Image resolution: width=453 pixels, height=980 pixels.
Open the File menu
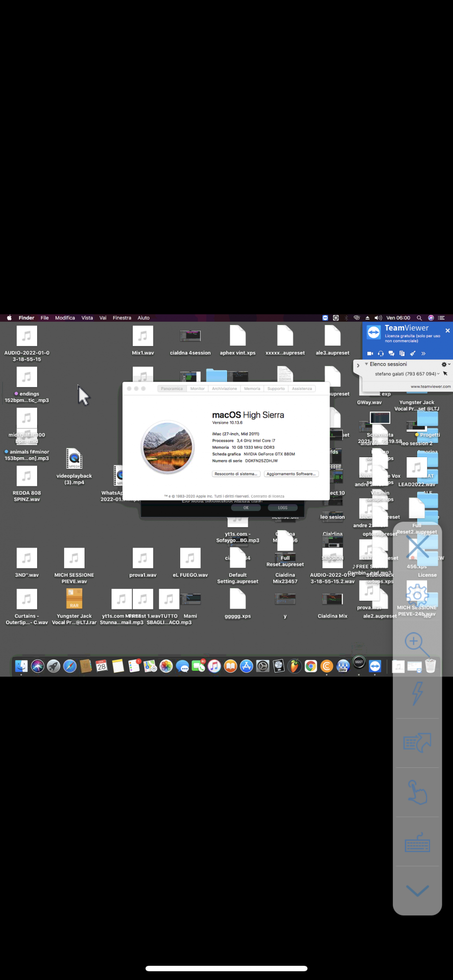tap(45, 318)
